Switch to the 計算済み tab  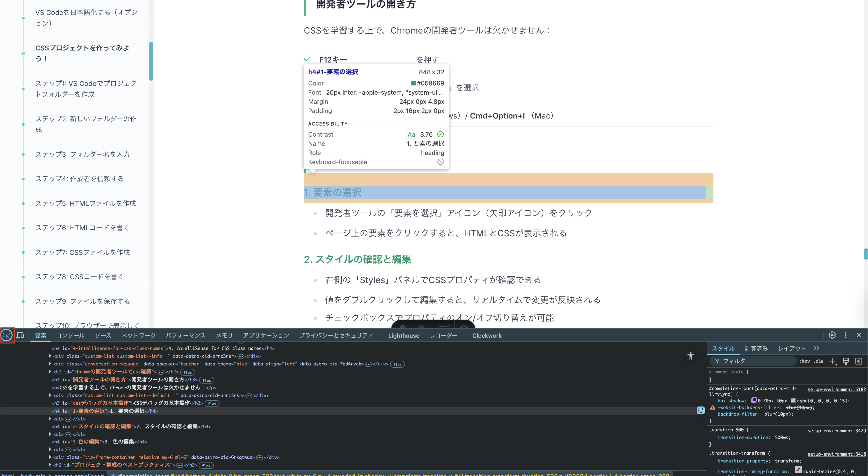[756, 348]
